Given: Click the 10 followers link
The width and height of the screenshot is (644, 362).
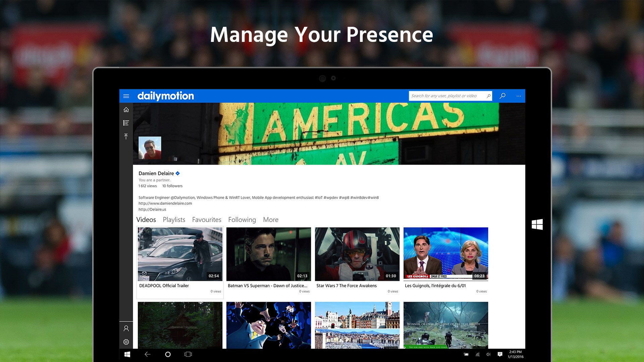Looking at the screenshot, I should 172,186.
